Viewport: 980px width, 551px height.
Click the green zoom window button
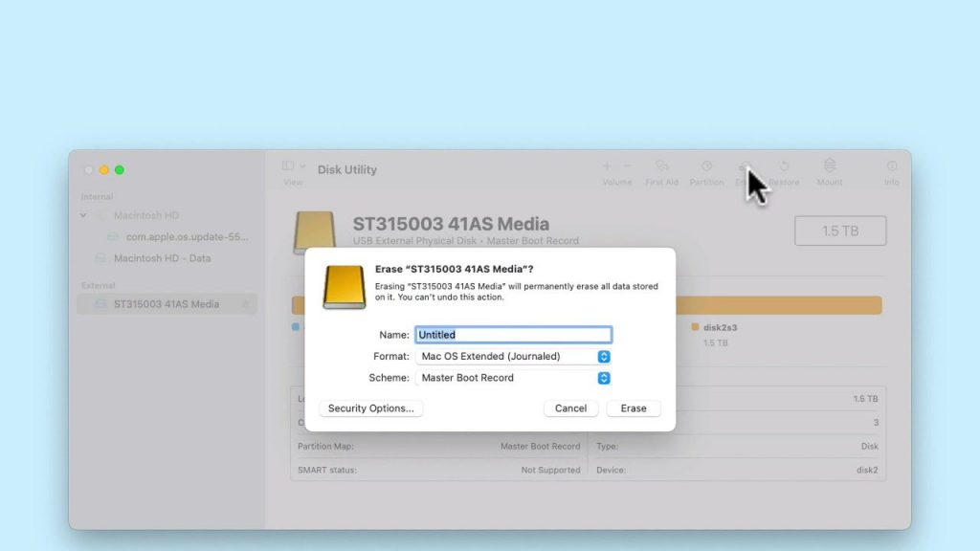click(120, 170)
